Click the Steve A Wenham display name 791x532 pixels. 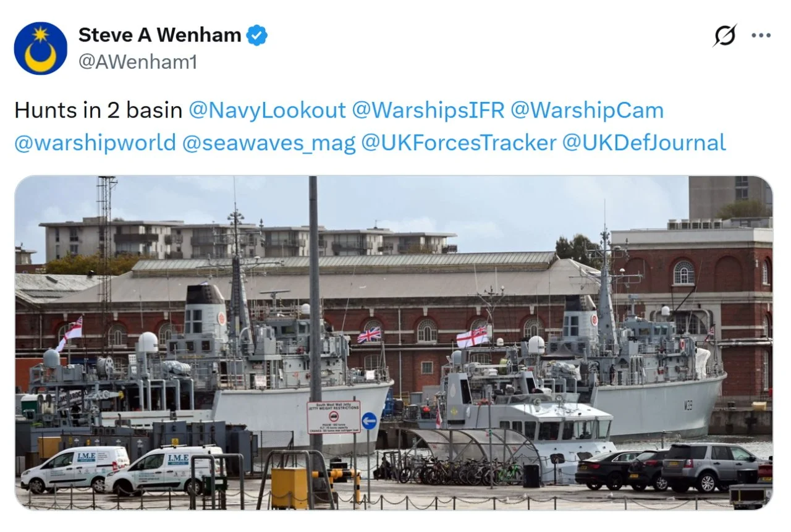(x=159, y=35)
